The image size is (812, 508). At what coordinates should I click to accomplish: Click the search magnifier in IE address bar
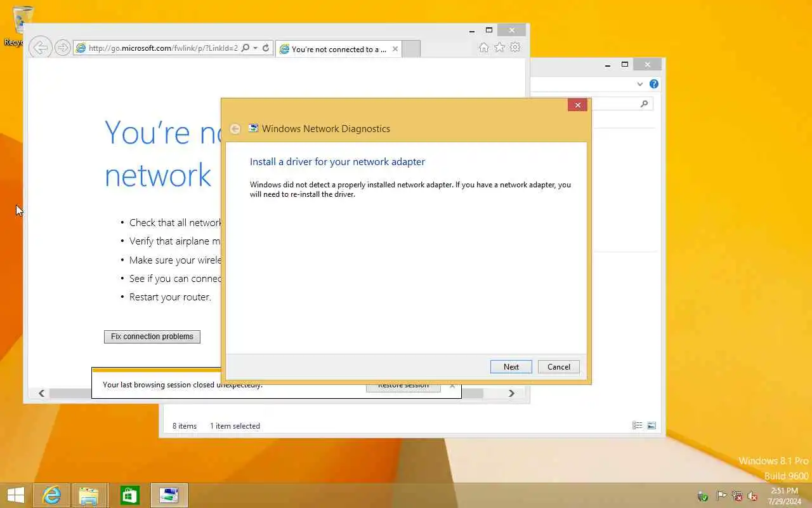(x=246, y=48)
